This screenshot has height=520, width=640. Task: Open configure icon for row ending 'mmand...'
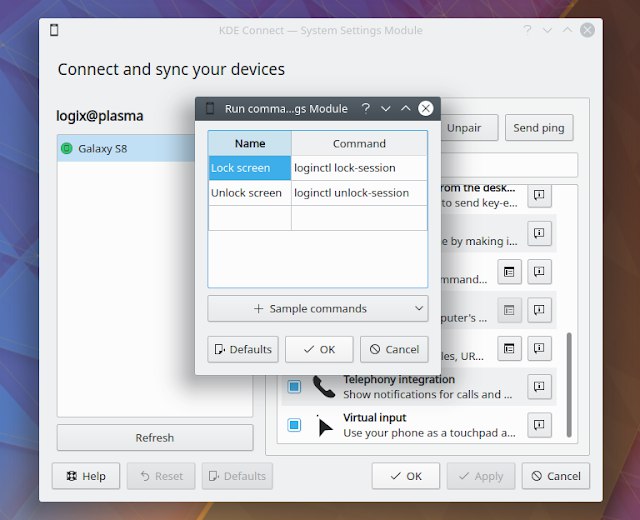(509, 271)
